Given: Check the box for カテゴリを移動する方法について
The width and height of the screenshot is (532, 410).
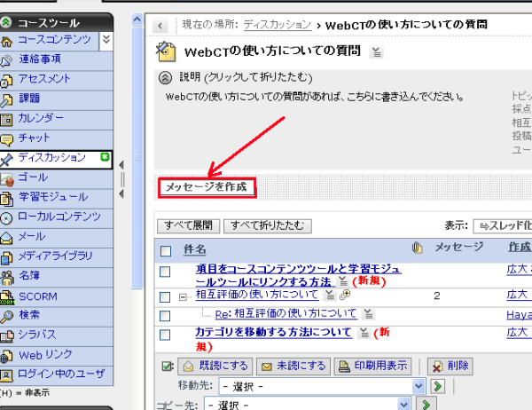Looking at the screenshot, I should point(165,335).
